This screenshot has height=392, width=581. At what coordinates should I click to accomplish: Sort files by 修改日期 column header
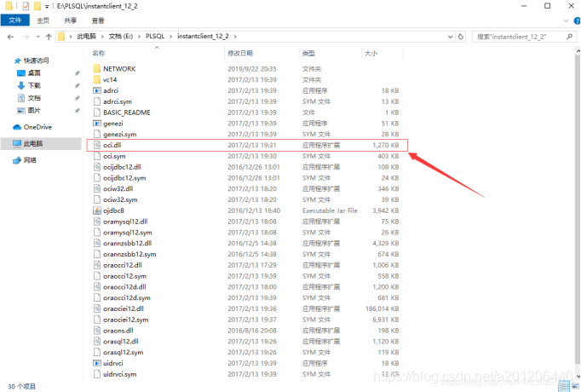240,54
